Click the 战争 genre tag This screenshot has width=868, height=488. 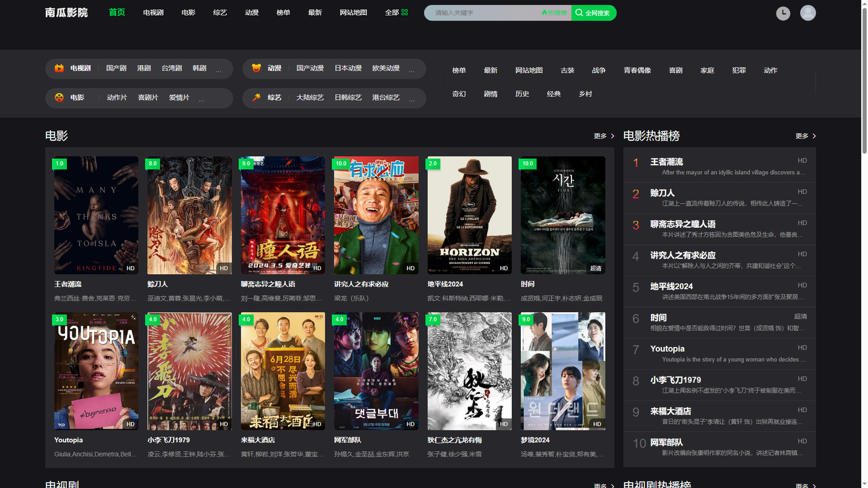coord(599,70)
